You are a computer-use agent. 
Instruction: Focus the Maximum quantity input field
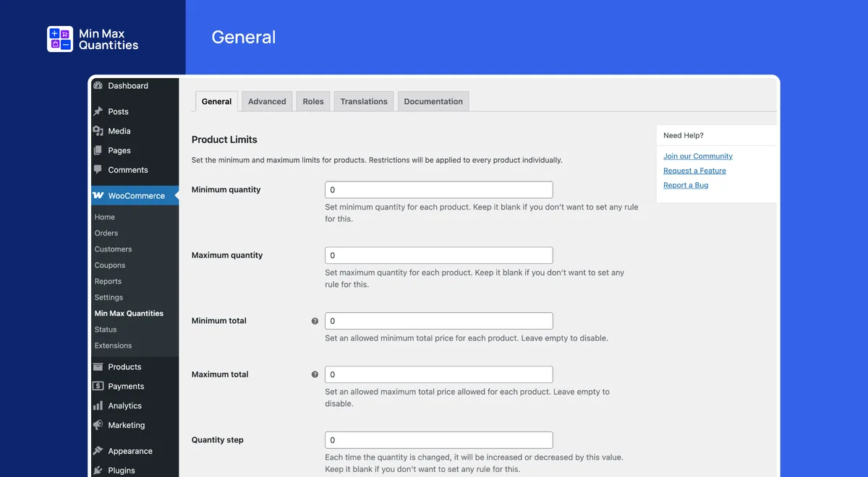[439, 255]
